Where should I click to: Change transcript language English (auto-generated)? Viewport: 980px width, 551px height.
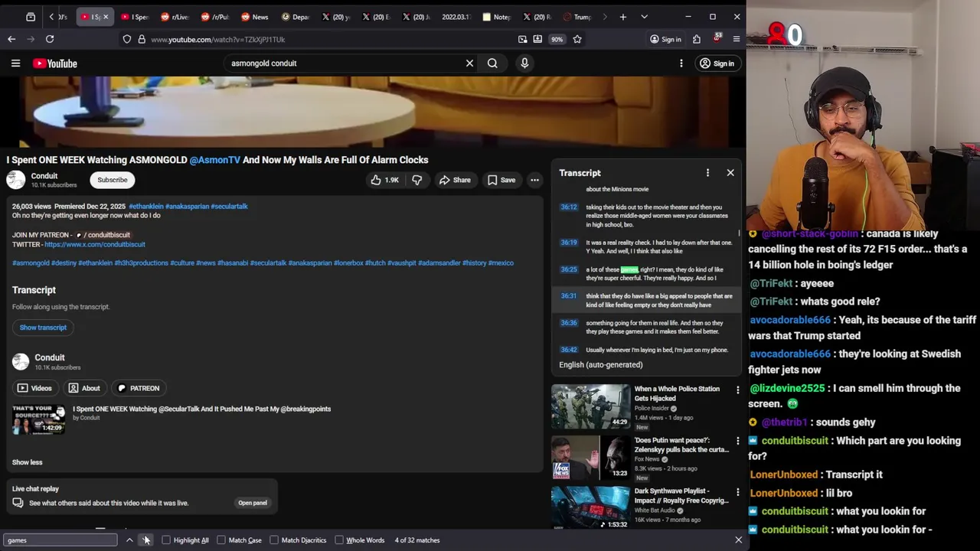pyautogui.click(x=601, y=365)
